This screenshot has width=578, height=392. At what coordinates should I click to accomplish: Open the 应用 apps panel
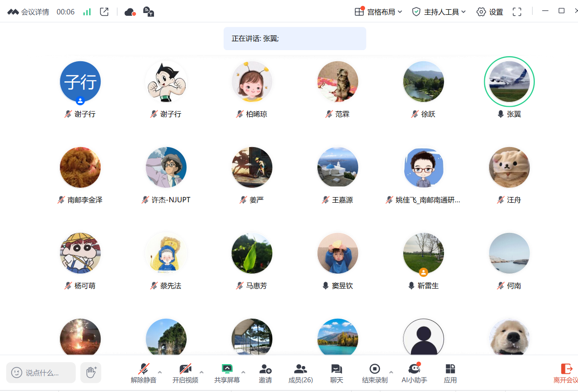coord(450,373)
